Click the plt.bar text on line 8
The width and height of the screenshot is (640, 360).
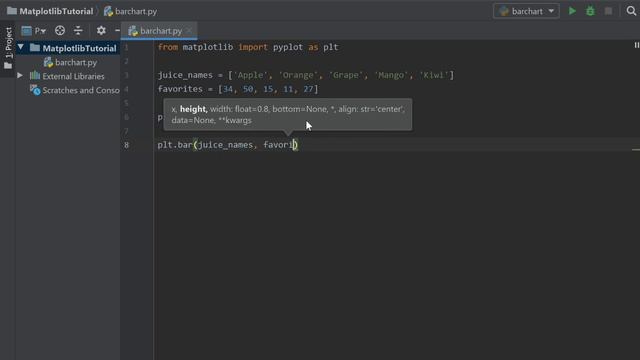click(175, 144)
